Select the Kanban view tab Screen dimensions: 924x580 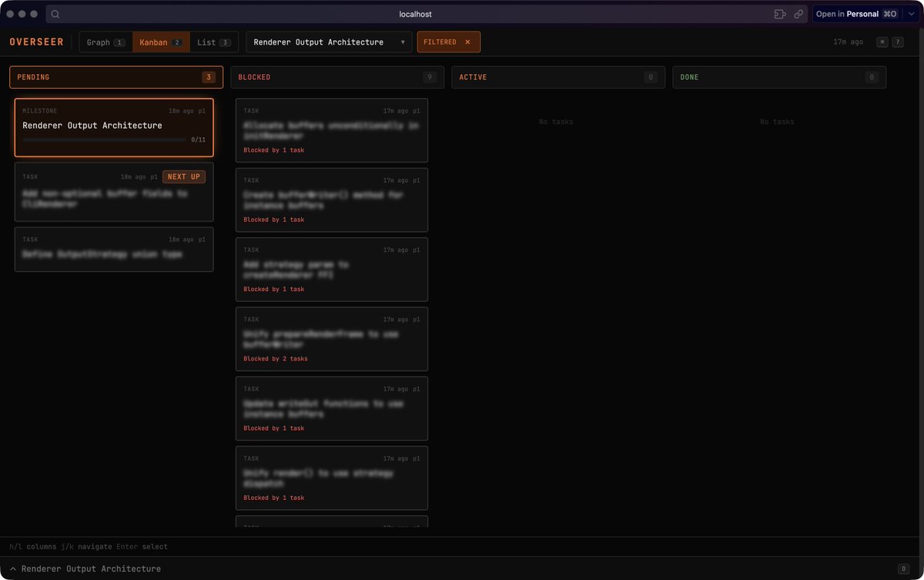point(161,42)
